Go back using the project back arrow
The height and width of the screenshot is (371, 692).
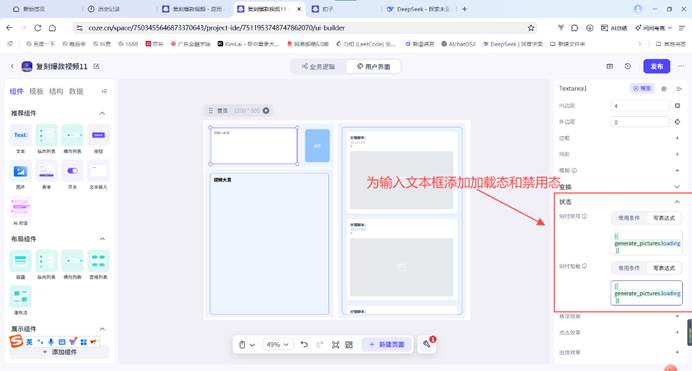[12, 66]
